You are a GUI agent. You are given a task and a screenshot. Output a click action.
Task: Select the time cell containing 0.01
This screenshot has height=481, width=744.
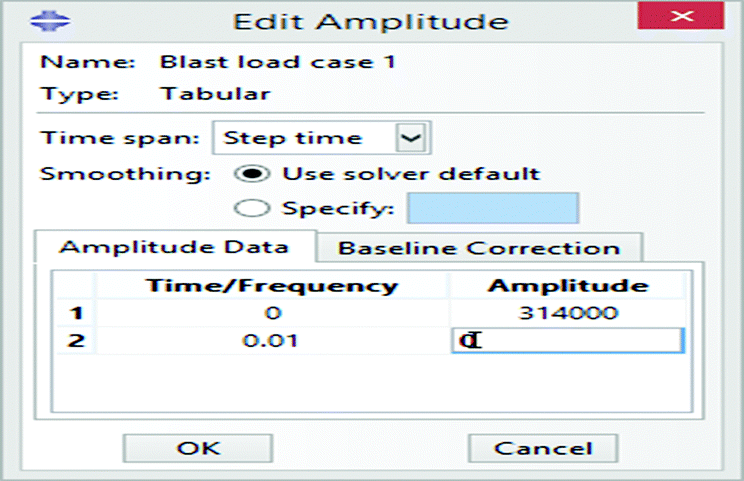pyautogui.click(x=271, y=340)
